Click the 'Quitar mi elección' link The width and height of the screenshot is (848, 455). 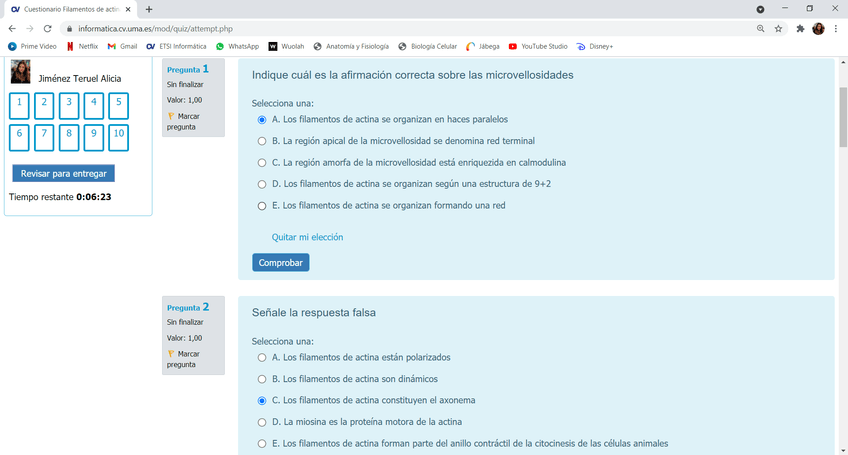[307, 238]
